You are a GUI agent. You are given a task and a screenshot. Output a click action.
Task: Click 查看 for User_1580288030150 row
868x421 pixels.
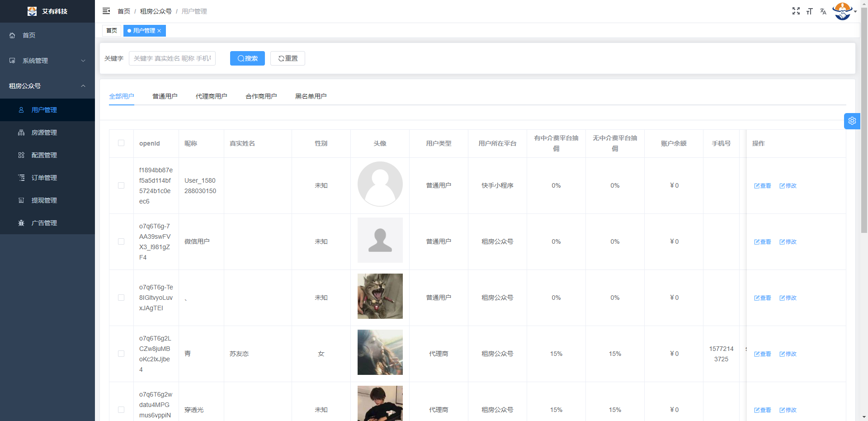click(x=763, y=186)
